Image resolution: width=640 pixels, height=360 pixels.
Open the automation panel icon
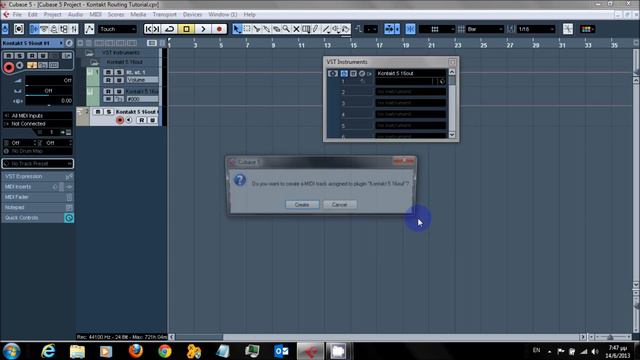tap(89, 29)
